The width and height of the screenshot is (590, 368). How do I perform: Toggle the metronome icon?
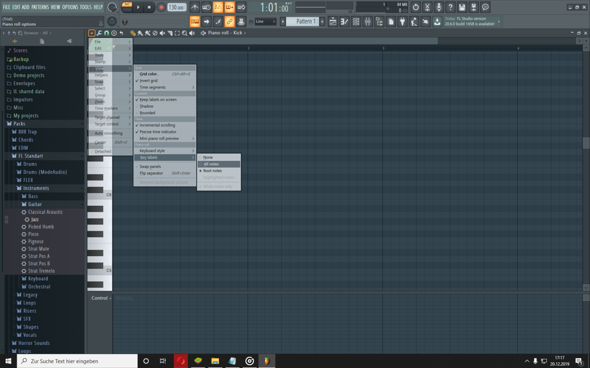tap(195, 7)
